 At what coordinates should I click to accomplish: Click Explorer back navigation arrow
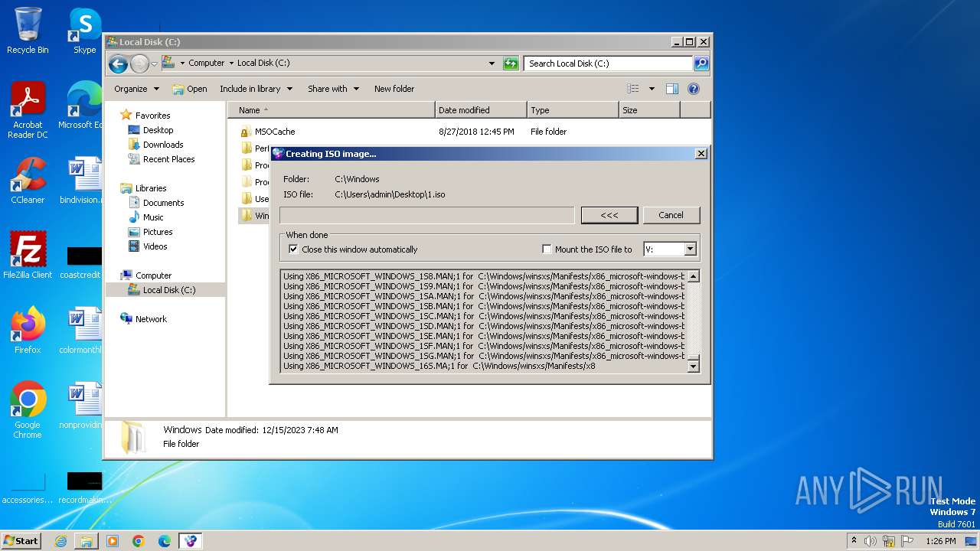coord(118,64)
